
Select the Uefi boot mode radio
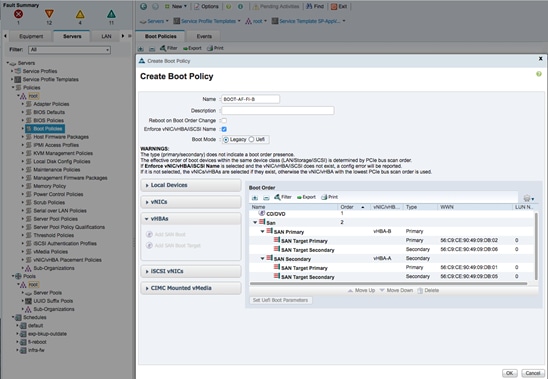point(251,140)
